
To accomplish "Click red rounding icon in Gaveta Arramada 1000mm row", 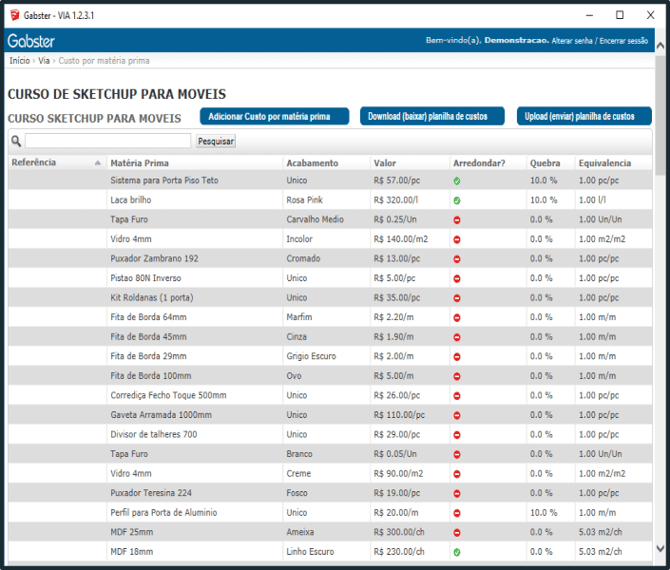I will (x=457, y=415).
